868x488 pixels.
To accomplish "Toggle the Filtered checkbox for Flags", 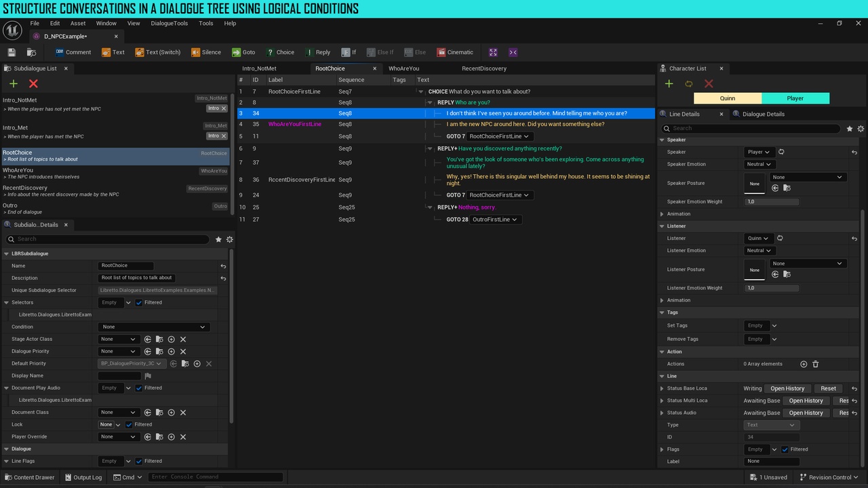I will click(x=785, y=449).
